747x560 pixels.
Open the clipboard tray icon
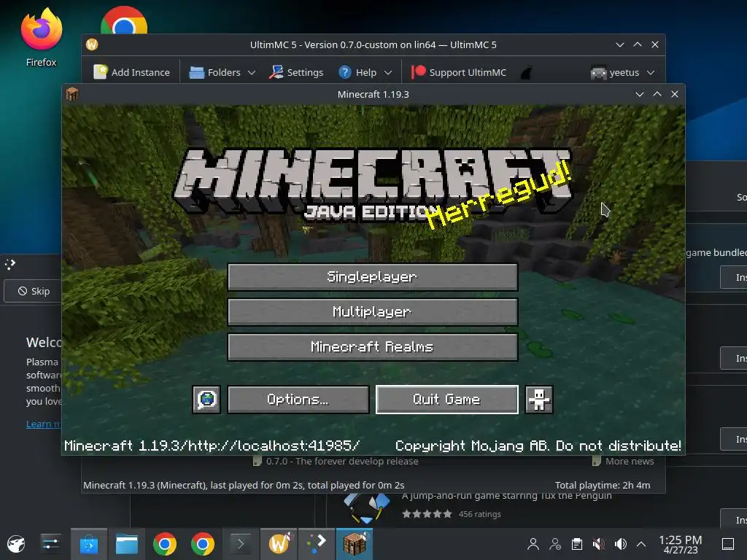click(x=577, y=544)
